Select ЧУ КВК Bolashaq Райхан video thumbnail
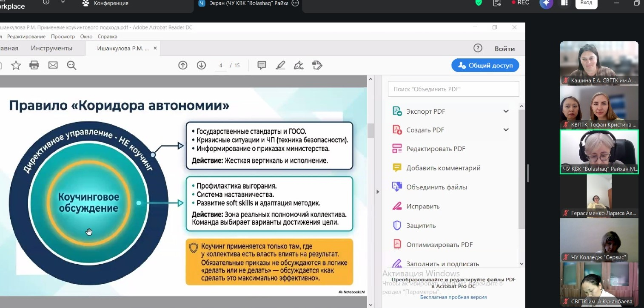Image resolution: width=644 pixels, height=308 pixels. click(599, 152)
